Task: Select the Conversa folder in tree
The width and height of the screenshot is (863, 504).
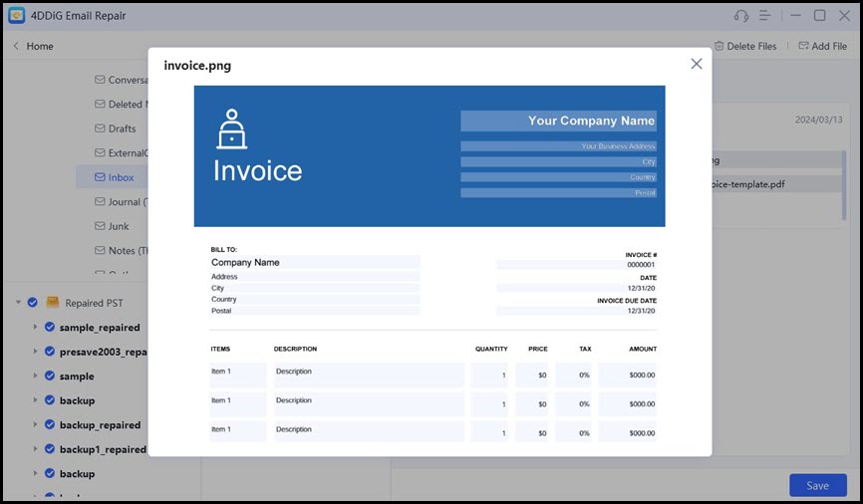Action: [128, 80]
